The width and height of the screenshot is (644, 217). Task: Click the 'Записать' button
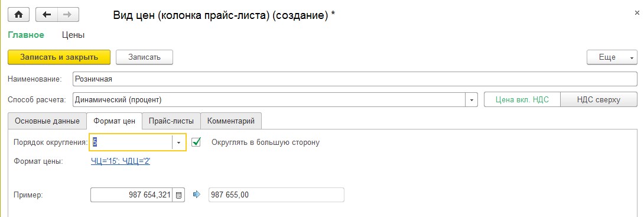[x=144, y=57]
